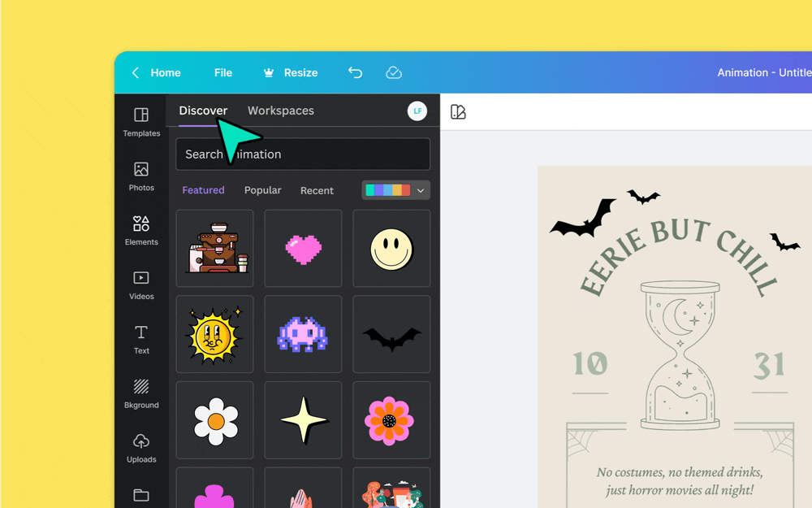
Task: Pick the black bat animation thumbnail
Action: click(x=391, y=334)
